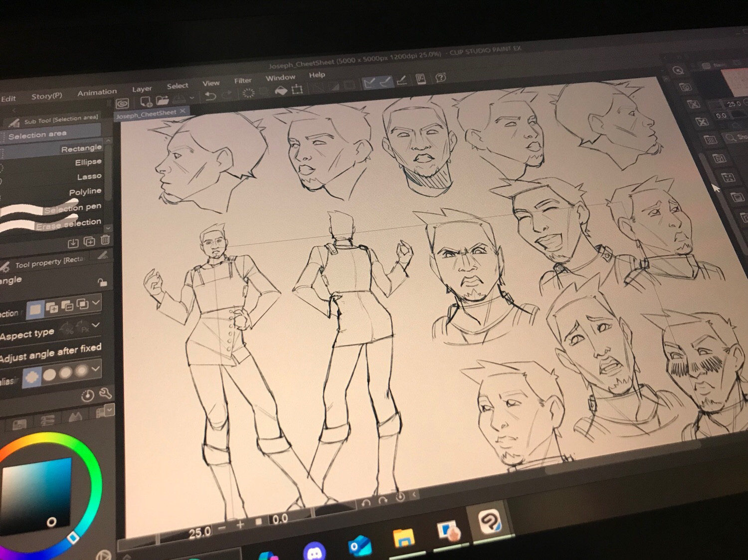Toggle Snap to Special Ruler icon
Screen dimensions: 748x560
tap(385, 82)
